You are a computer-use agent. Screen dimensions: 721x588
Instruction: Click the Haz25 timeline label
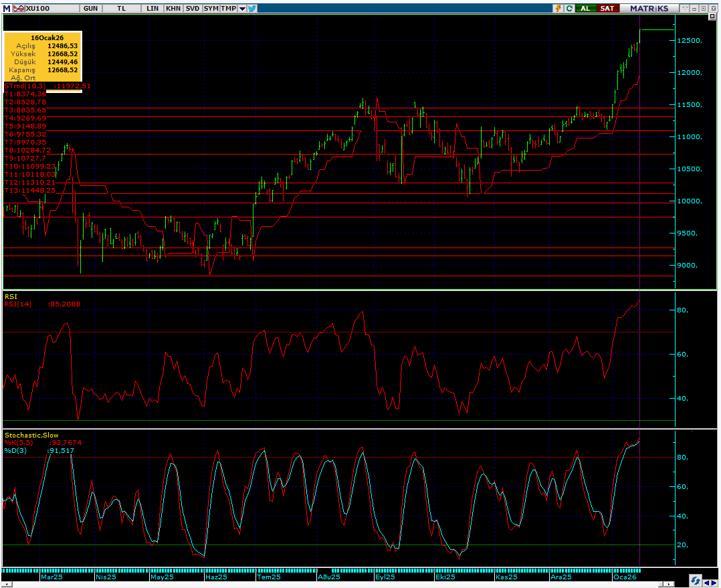click(216, 577)
